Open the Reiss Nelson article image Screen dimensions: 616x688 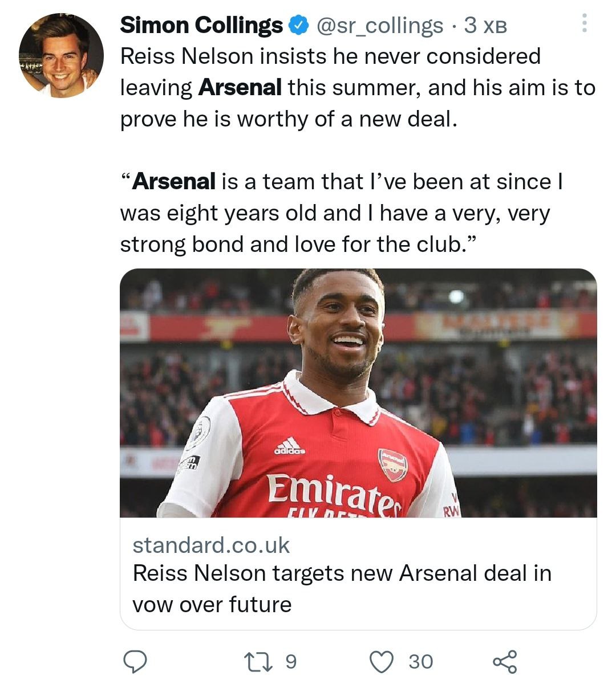click(x=358, y=393)
